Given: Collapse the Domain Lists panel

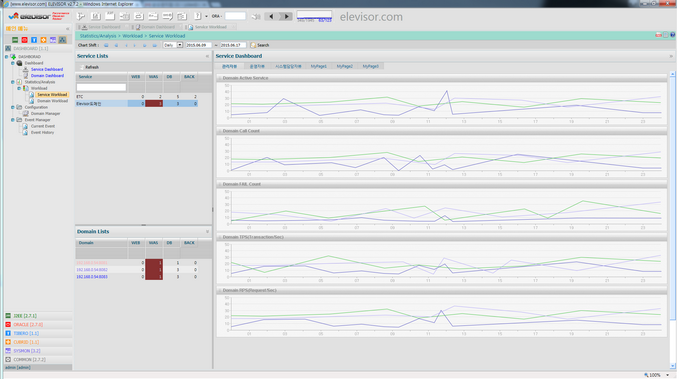Looking at the screenshot, I should tap(207, 232).
